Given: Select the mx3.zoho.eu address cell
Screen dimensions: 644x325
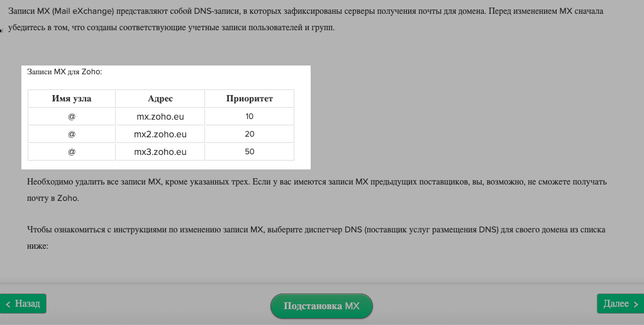Looking at the screenshot, I should [160, 152].
